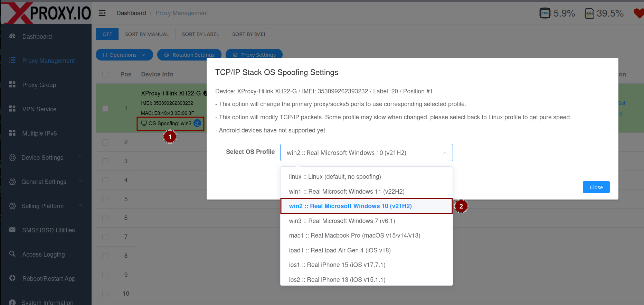The width and height of the screenshot is (644, 305).
Task: Select mac1 Macbook Pro profile option
Action: tap(366, 235)
